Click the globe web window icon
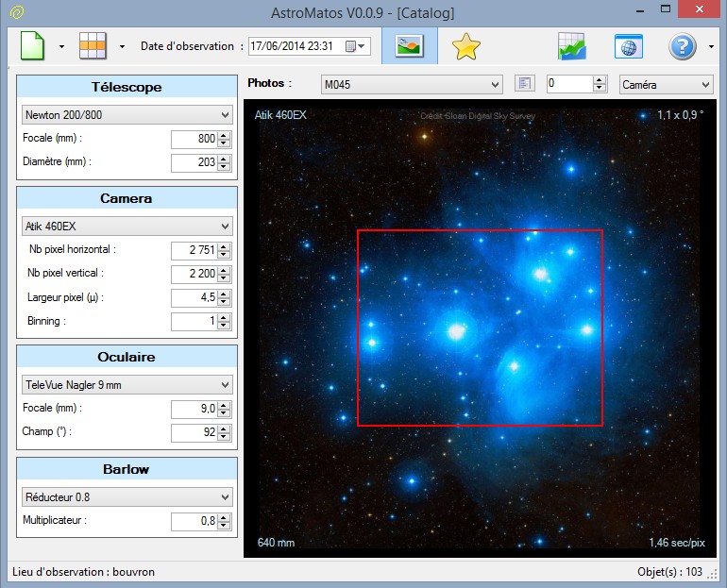This screenshot has height=588, width=727. (x=628, y=46)
